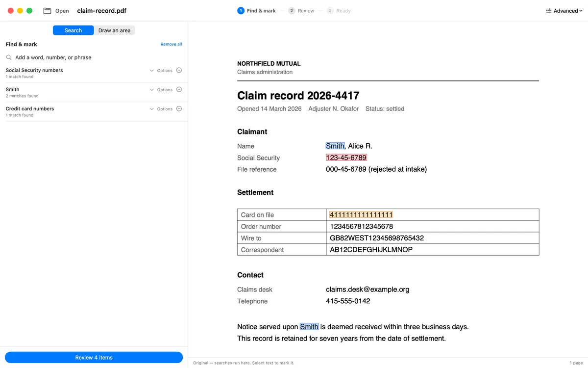Click the Find & mark panel title
This screenshot has height=368, width=588.
[22, 44]
